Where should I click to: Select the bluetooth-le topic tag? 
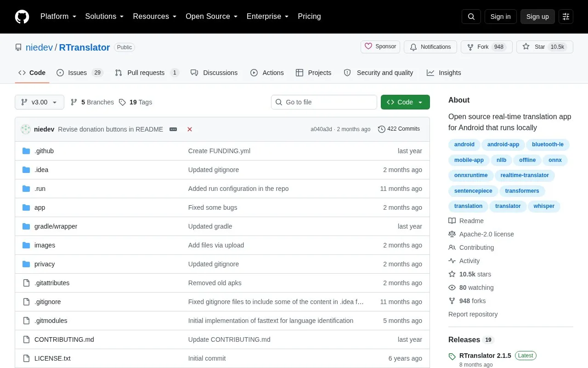click(x=548, y=144)
